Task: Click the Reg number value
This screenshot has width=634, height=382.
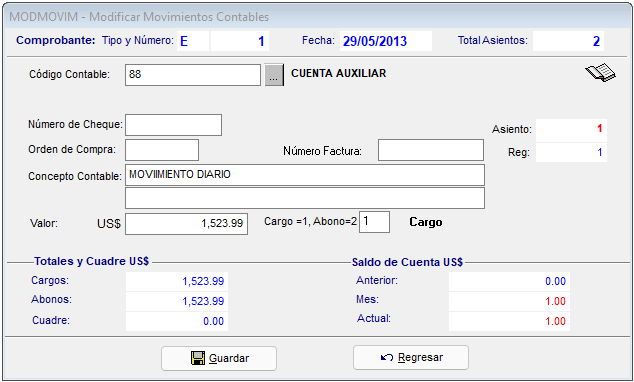Action: pos(571,153)
